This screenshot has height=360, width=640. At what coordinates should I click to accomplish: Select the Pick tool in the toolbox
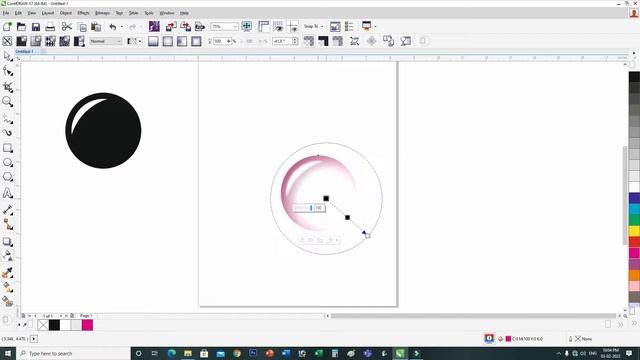click(x=7, y=56)
